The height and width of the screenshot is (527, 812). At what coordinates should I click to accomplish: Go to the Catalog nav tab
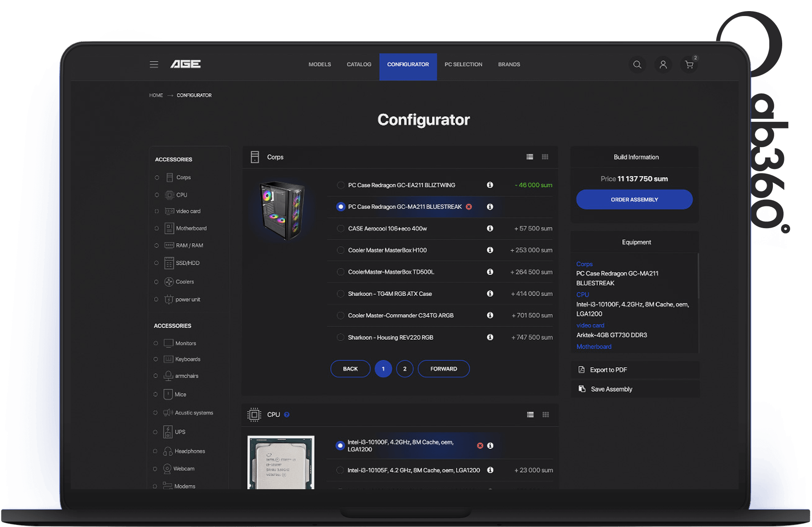pos(359,64)
